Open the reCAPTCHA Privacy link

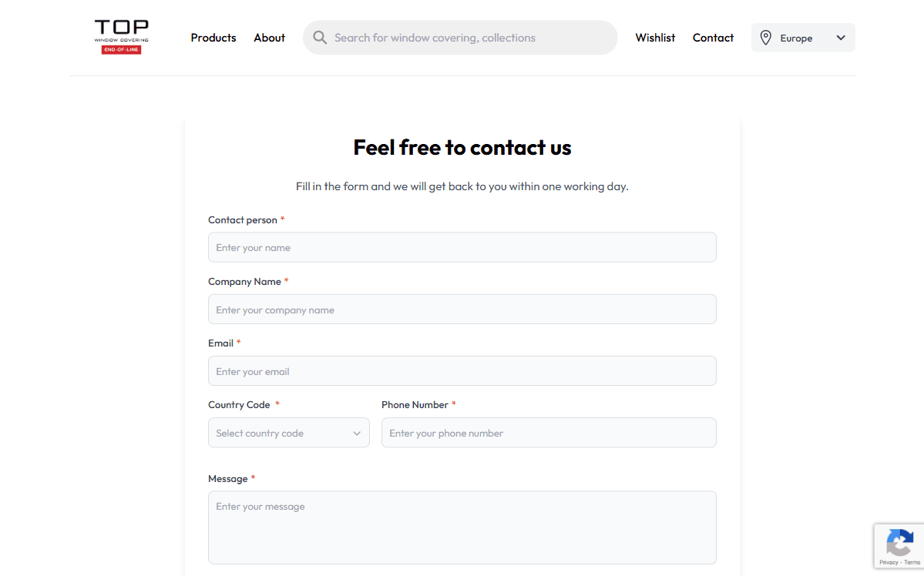tap(889, 563)
